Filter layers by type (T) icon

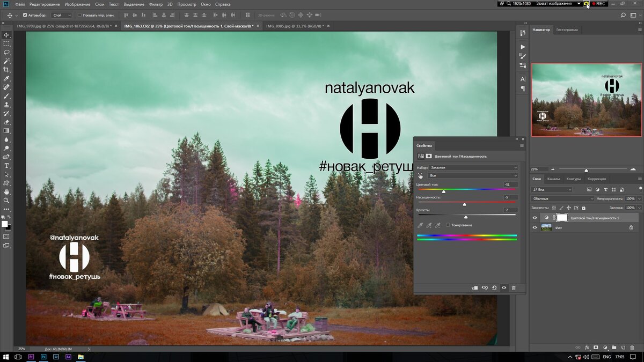tap(605, 189)
